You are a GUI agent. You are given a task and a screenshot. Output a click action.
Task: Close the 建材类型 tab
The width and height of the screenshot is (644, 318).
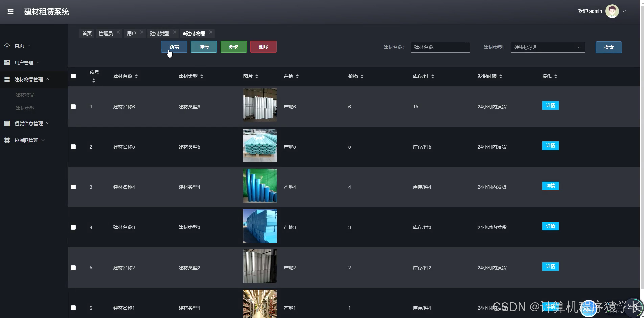175,32
